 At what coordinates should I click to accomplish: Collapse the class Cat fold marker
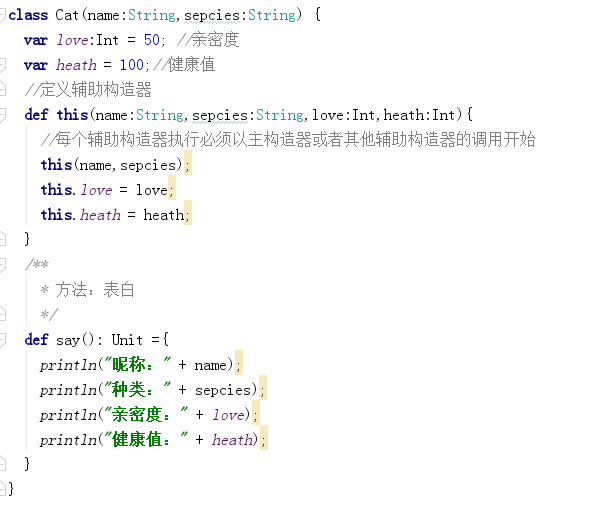coord(2,15)
